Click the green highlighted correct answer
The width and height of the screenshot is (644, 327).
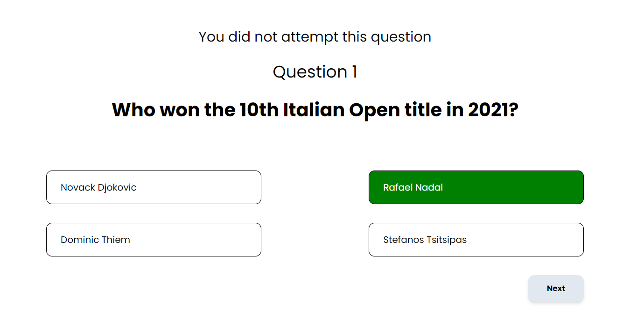[x=476, y=187]
